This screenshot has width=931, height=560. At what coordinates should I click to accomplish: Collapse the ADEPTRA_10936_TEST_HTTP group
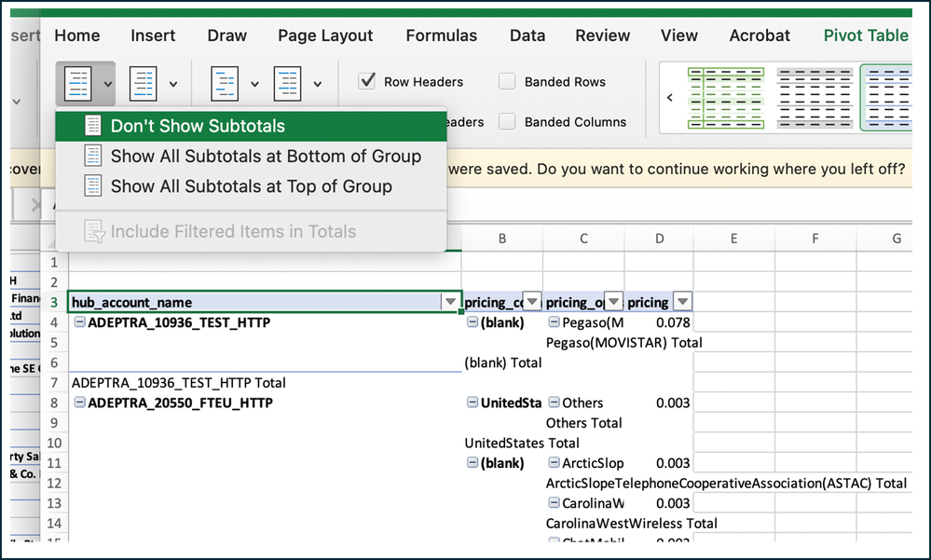coord(79,321)
